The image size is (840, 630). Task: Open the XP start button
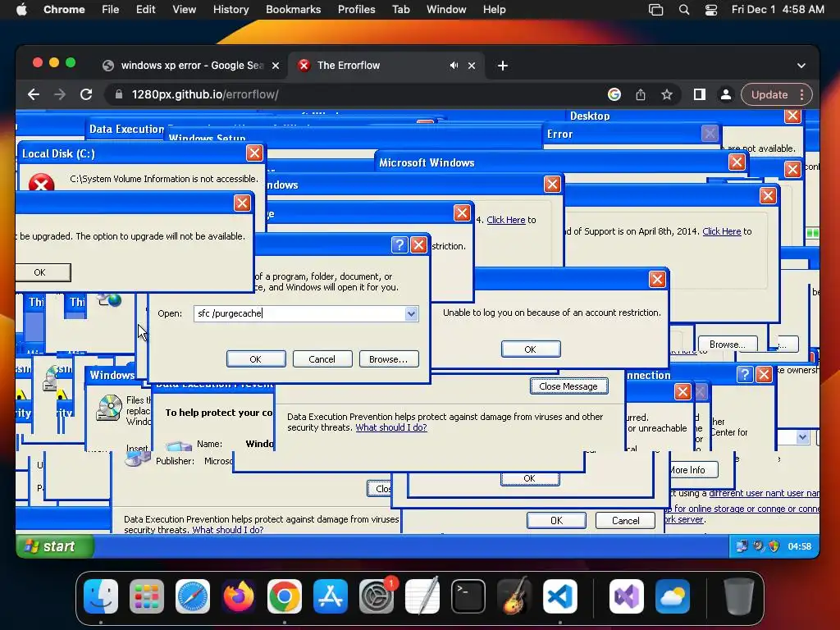[55, 546]
